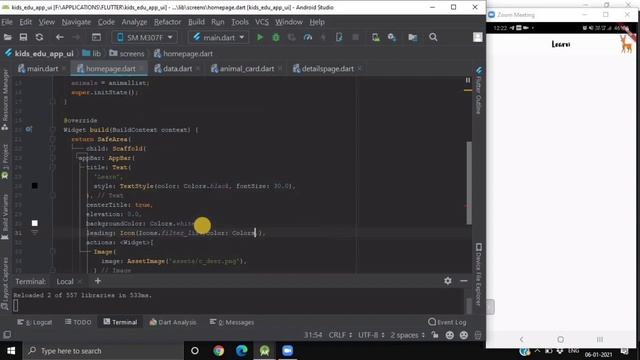
Task: Open the Build menu
Action: pyautogui.click(x=196, y=22)
